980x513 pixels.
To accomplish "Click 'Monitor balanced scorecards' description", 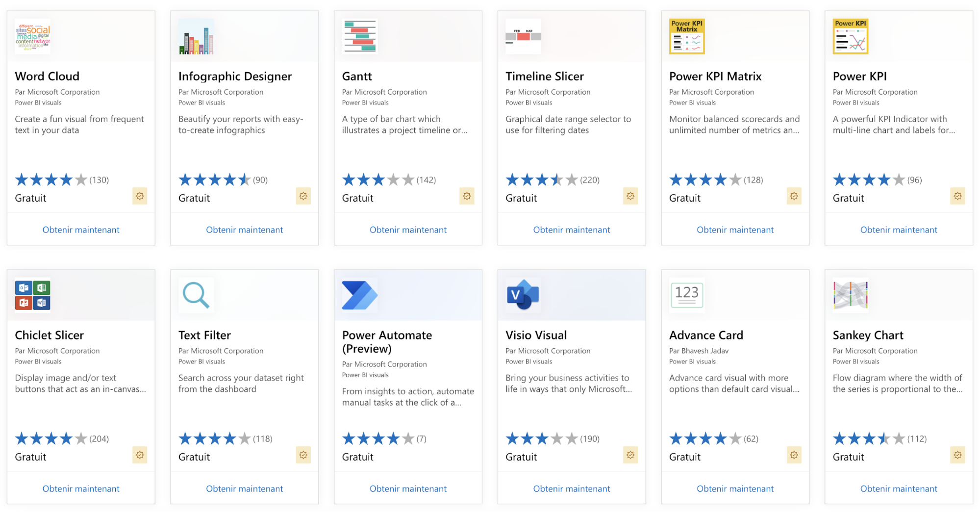I will [x=734, y=125].
